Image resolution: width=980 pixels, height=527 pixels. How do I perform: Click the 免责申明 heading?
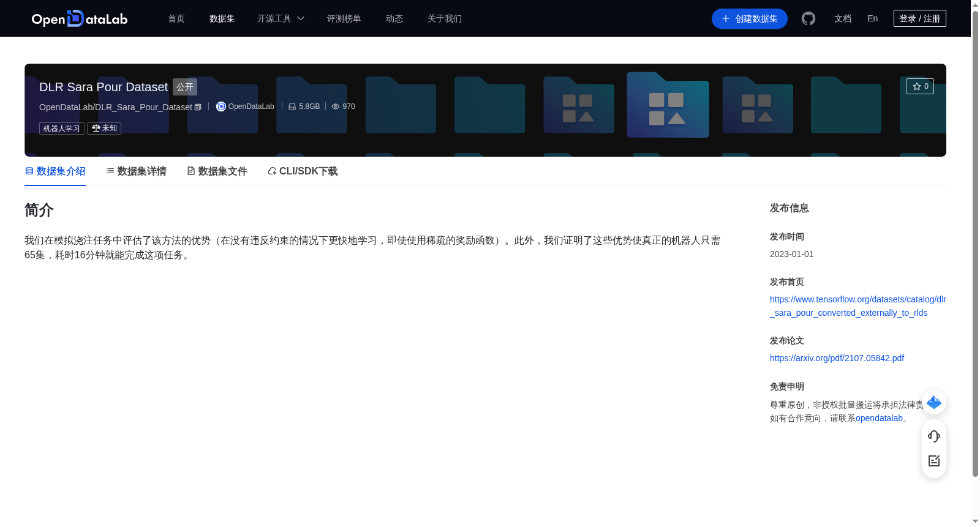click(x=787, y=387)
